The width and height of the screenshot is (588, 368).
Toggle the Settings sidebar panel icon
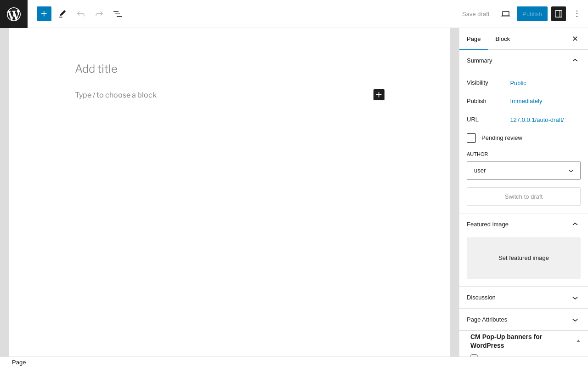coord(559,14)
